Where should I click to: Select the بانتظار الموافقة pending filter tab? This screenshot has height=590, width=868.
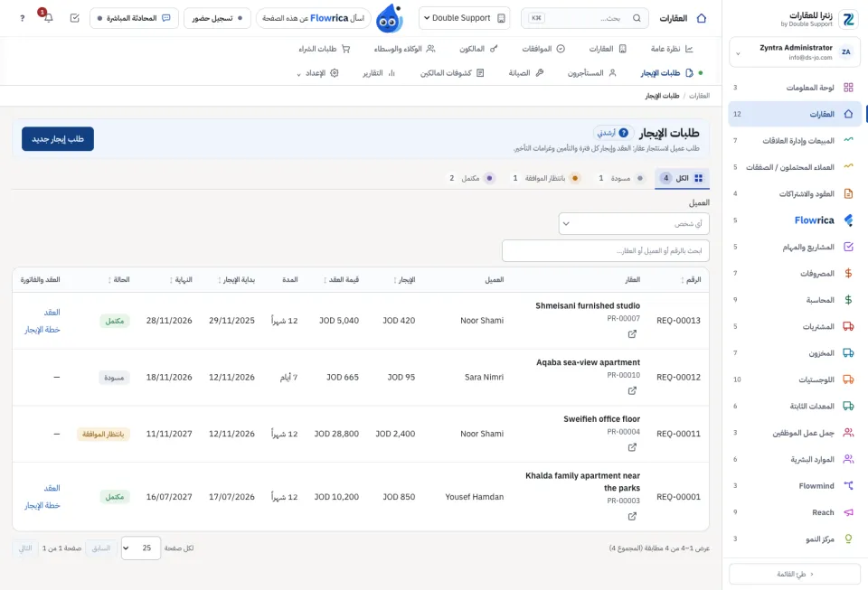pos(544,178)
